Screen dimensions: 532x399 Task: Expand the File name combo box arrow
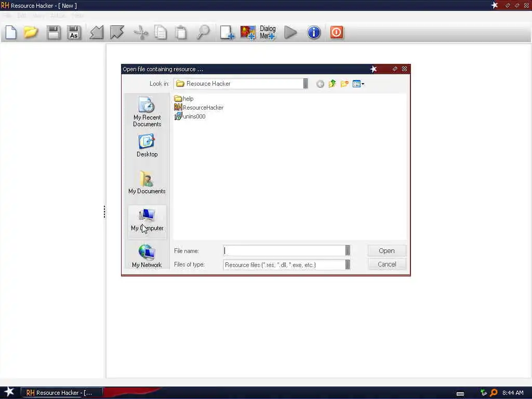(348, 250)
